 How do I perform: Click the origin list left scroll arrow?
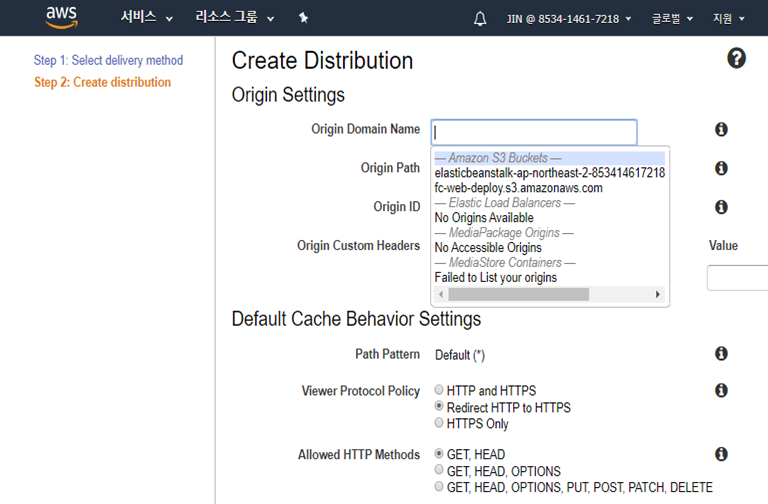(441, 294)
